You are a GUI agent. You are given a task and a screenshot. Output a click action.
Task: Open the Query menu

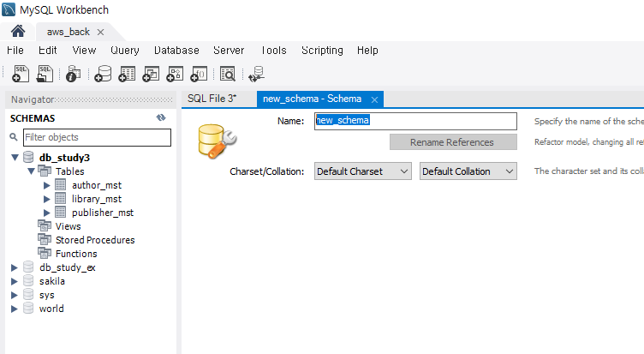click(x=125, y=51)
